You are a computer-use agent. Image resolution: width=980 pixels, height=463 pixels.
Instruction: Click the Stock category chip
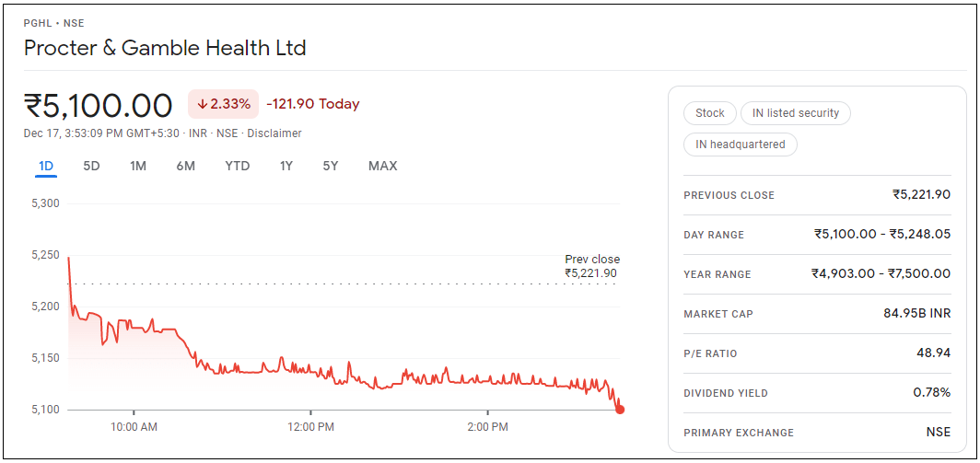[x=709, y=113]
